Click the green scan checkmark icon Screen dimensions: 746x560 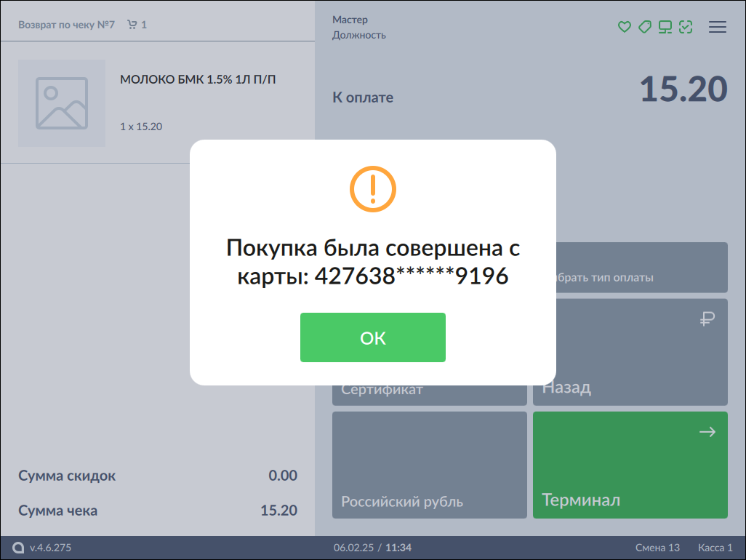pos(686,27)
